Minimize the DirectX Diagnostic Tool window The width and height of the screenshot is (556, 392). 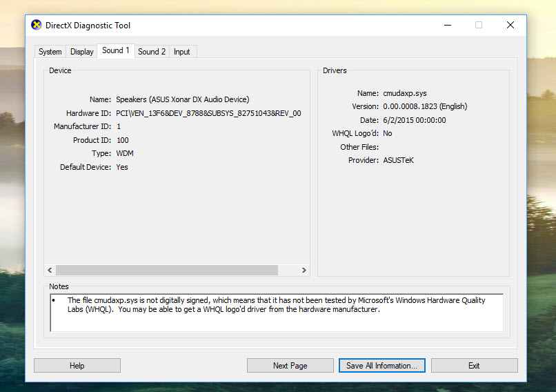448,25
